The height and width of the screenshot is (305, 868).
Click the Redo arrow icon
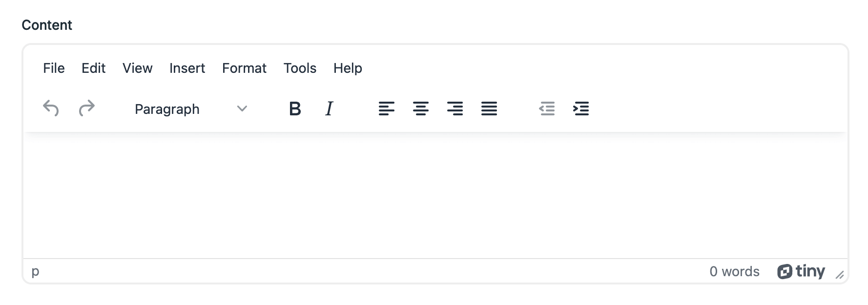(87, 108)
